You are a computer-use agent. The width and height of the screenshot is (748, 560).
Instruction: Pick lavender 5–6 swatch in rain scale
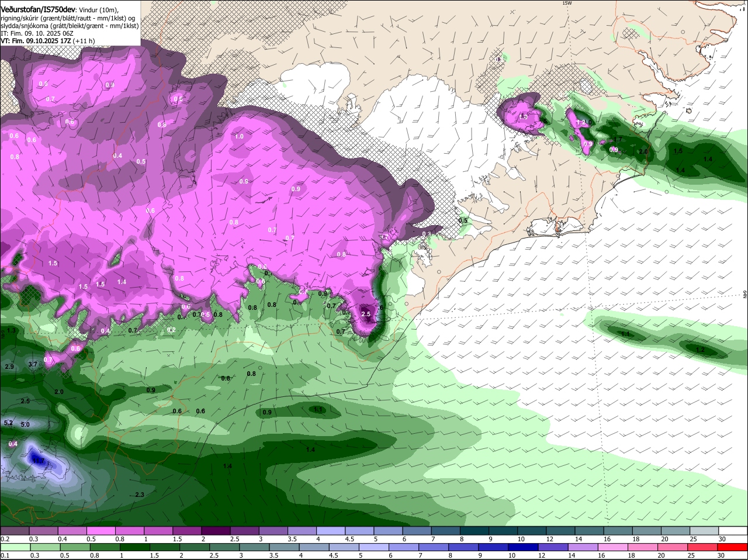coord(375,547)
